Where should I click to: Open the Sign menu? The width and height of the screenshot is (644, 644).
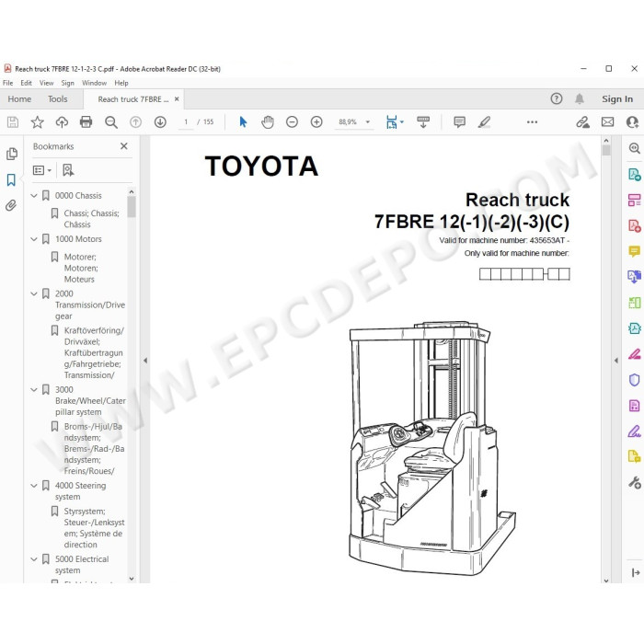pyautogui.click(x=68, y=83)
